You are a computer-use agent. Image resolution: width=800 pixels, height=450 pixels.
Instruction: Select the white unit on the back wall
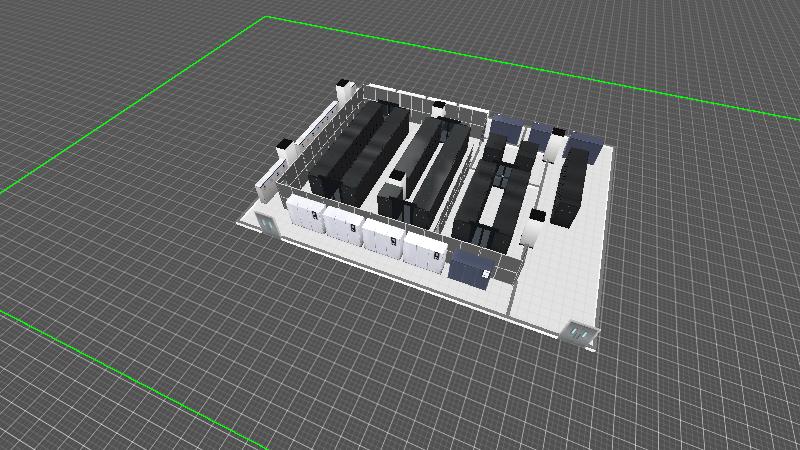click(x=441, y=109)
